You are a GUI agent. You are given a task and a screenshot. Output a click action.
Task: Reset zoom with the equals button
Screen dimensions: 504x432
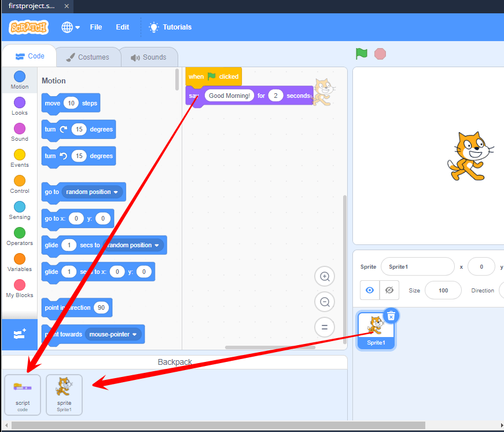click(324, 327)
